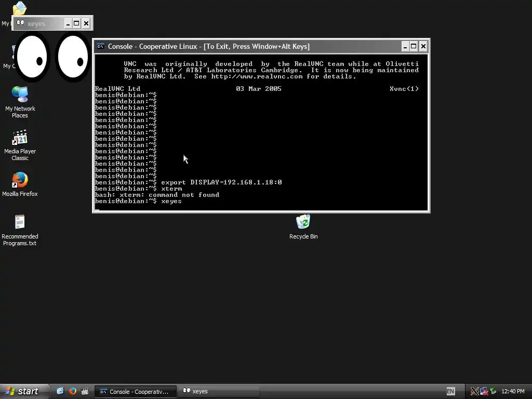Open the My Network Places desktop icon
The image size is (532, 399).
20,102
